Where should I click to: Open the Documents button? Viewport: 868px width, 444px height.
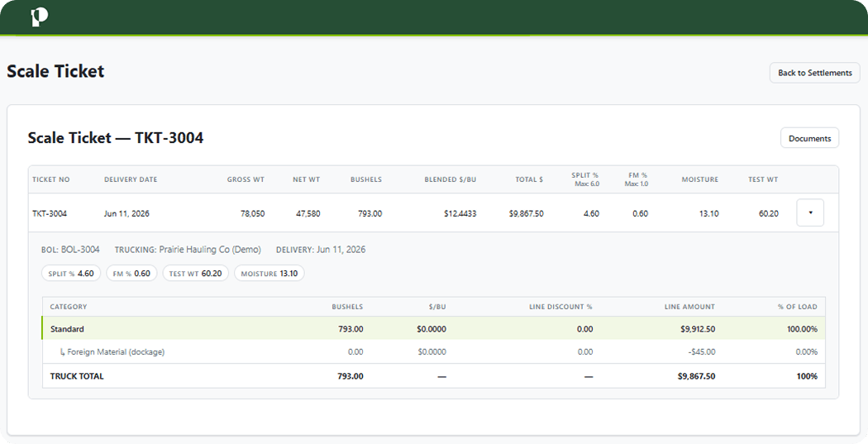809,138
